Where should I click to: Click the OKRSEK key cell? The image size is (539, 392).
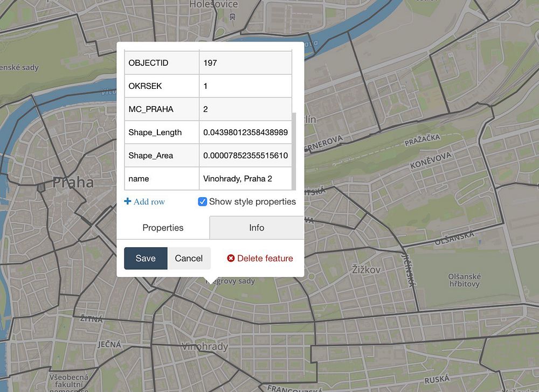pyautogui.click(x=162, y=86)
